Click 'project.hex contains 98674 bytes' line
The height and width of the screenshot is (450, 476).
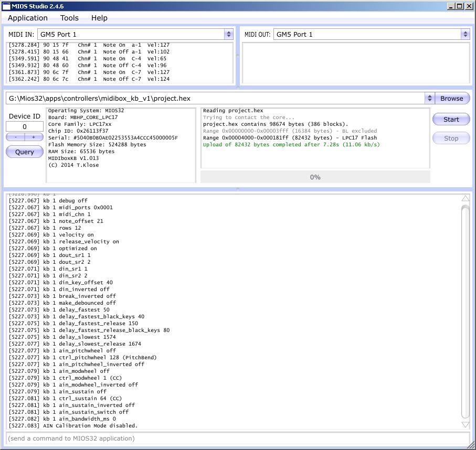tap(276, 124)
